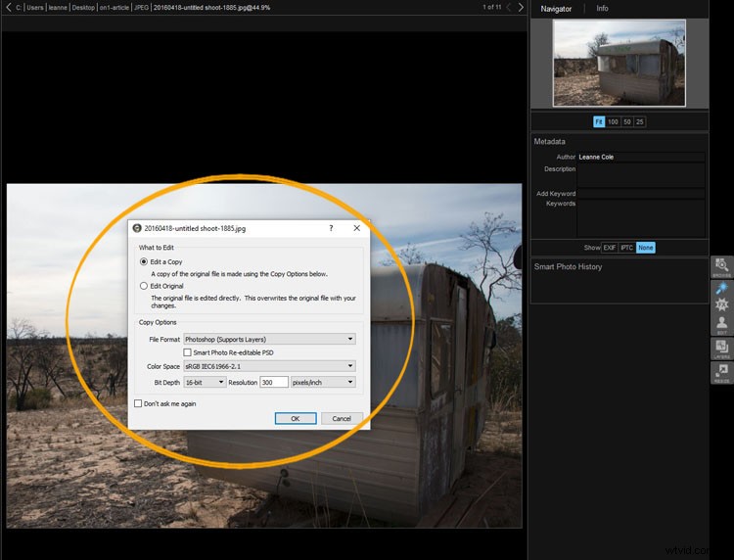Go back using the path bar arrow

9,7
